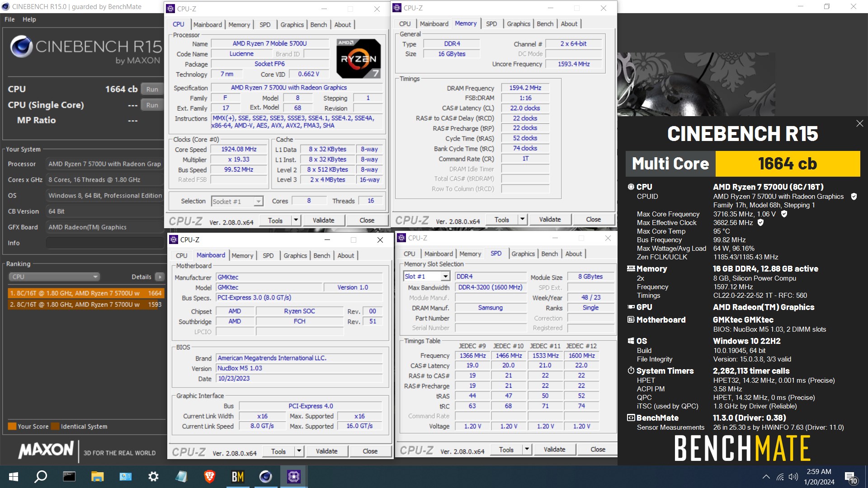Click shield beside Max Effective Clock
The width and height of the screenshot is (868, 488).
[x=760, y=223]
